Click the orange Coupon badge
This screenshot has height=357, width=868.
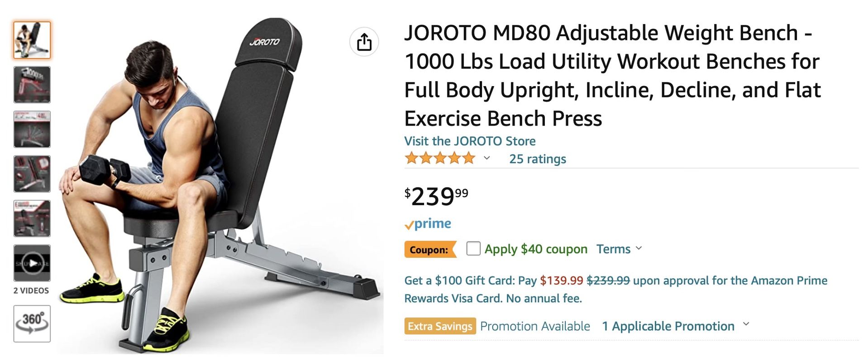click(430, 250)
